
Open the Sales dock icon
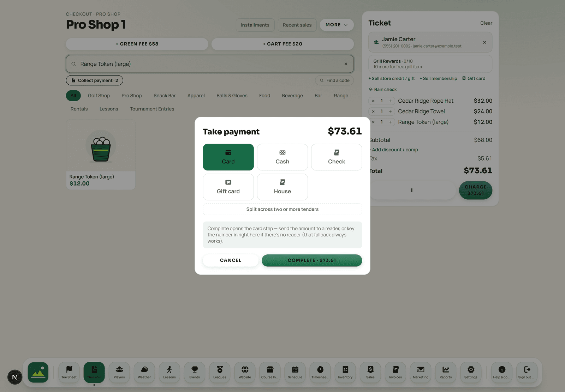[x=370, y=372]
